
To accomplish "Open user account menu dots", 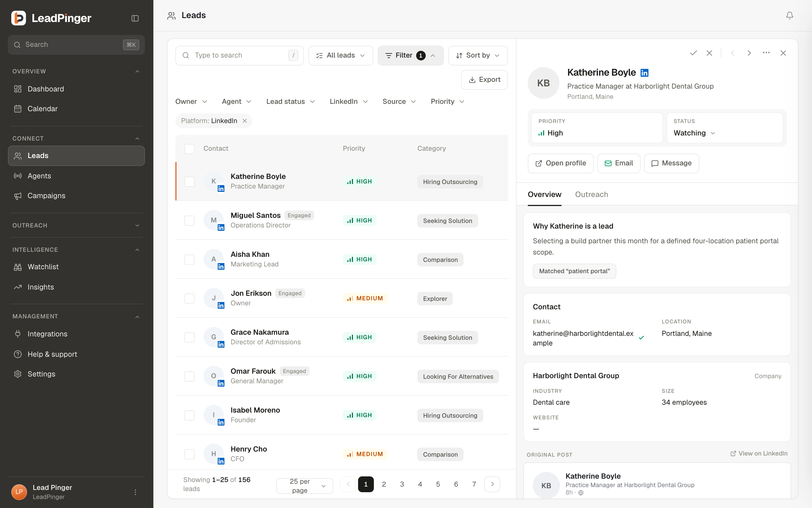I will 135,492.
